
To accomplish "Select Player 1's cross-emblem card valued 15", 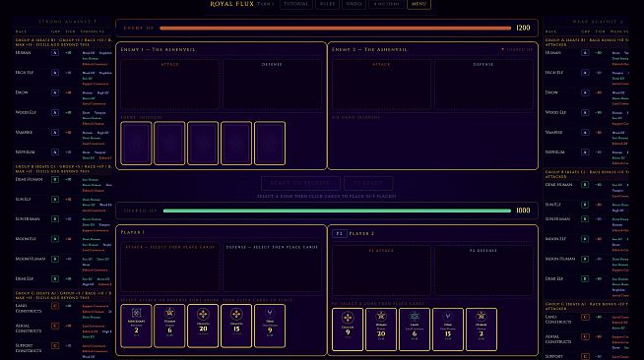I will (x=236, y=326).
